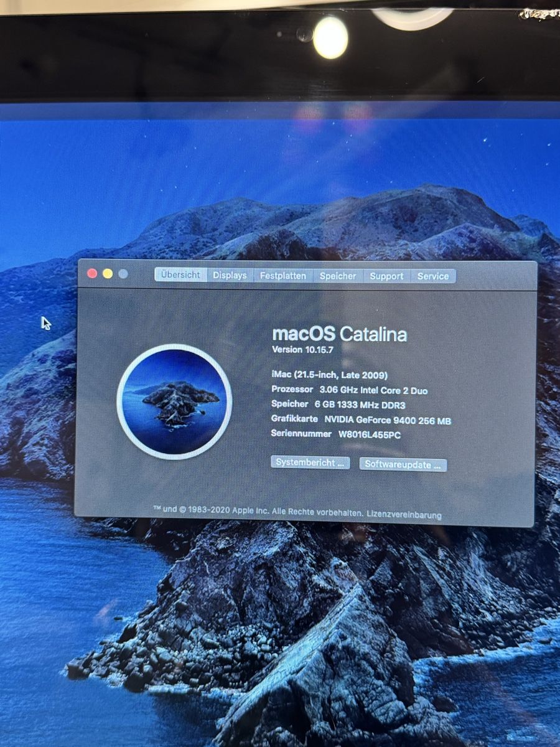Select iMac (21.5-inch, Late 2009) text
This screenshot has width=560, height=747.
tap(330, 375)
